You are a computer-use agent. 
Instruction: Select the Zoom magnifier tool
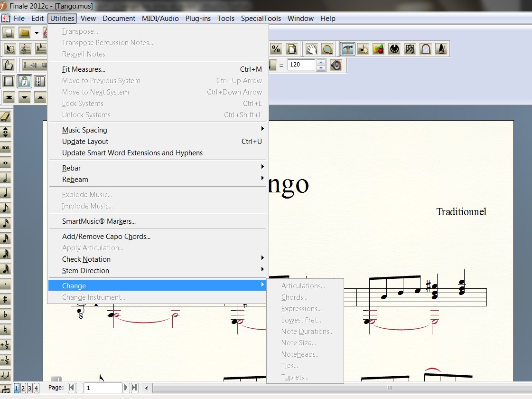pyautogui.click(x=327, y=49)
